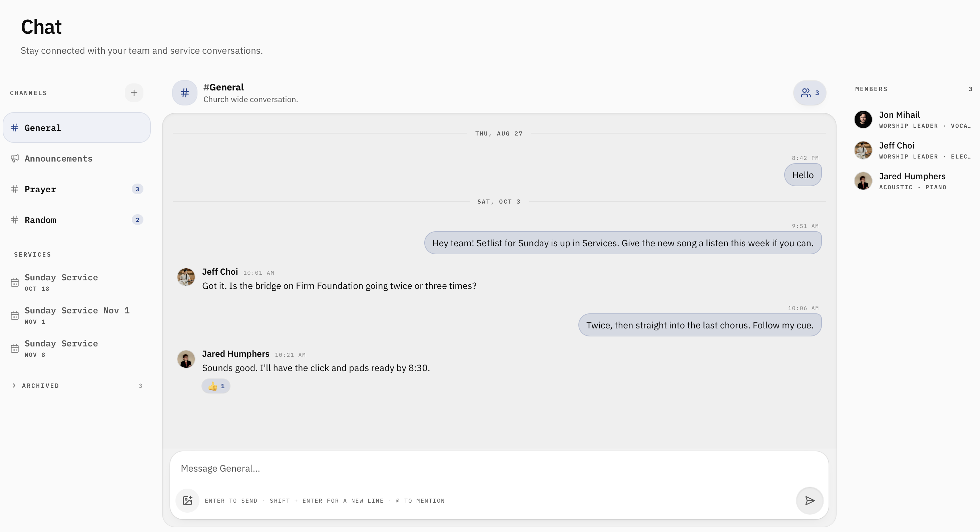Open Sunday Service Nov 1 chat
This screenshot has height=532, width=980.
[77, 315]
